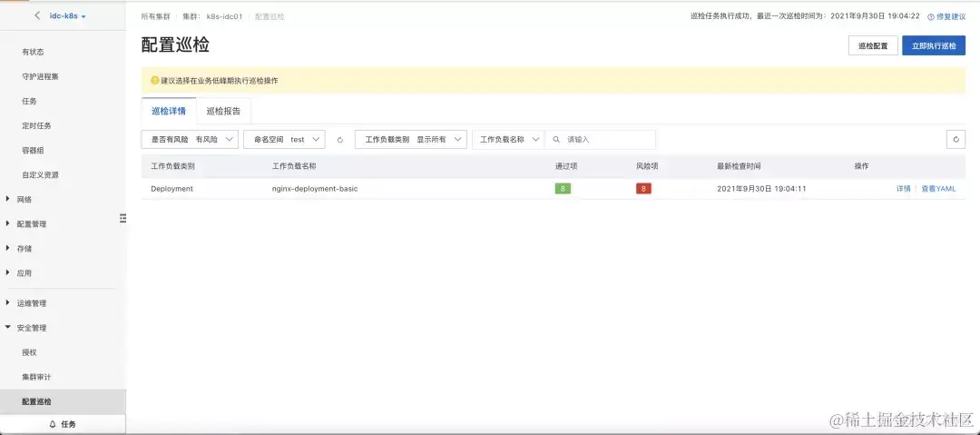Screen dimensions: 980x435
Task: Switch to the 巡检报告 tab
Action: pyautogui.click(x=224, y=111)
